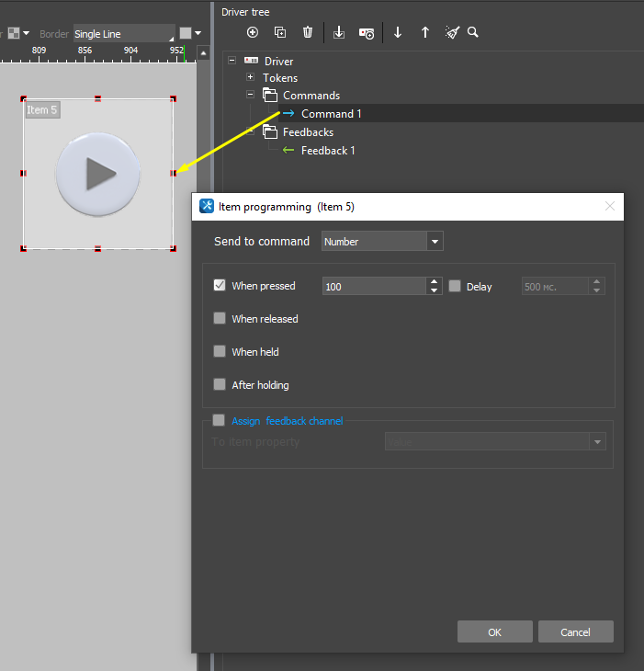Click the add (plus) icon in Driver tree toolbar
Screen dimensions: 644x671
[254, 32]
